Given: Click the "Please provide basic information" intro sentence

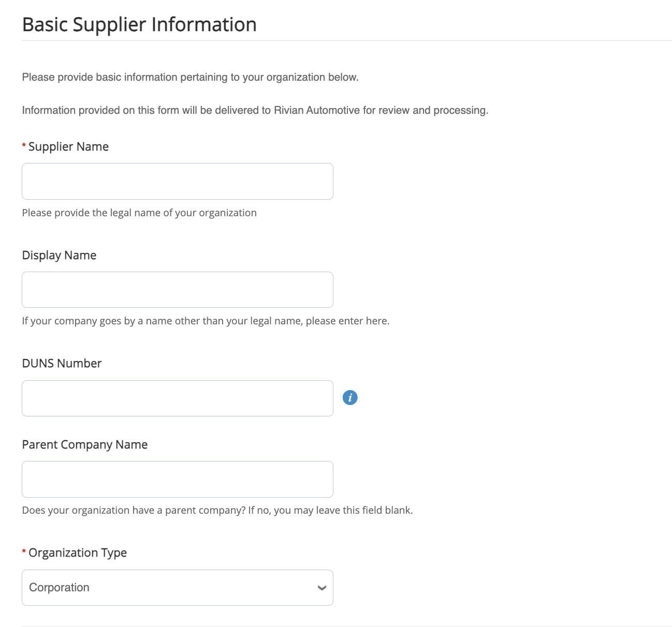Looking at the screenshot, I should [x=190, y=78].
